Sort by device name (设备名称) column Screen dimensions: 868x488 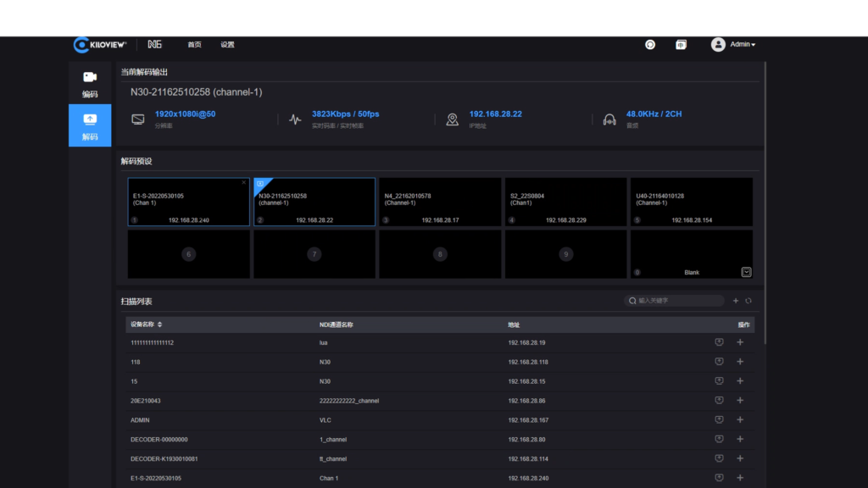click(x=146, y=324)
